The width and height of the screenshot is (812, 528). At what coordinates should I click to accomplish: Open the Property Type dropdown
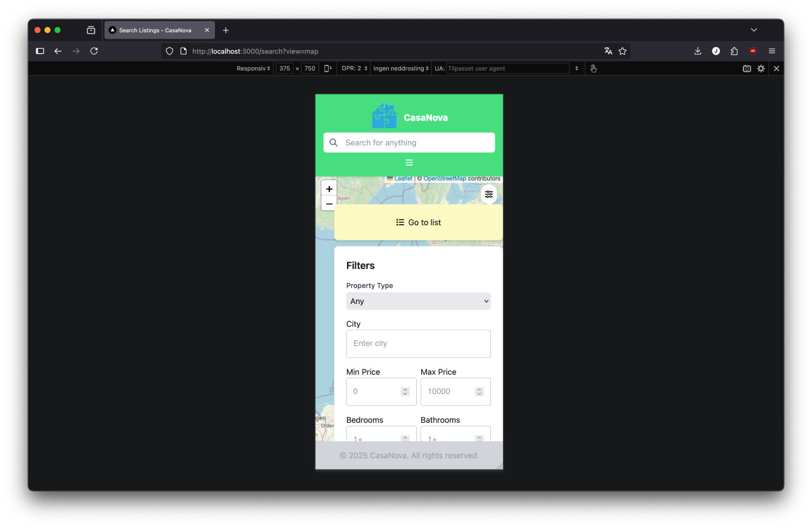click(418, 301)
